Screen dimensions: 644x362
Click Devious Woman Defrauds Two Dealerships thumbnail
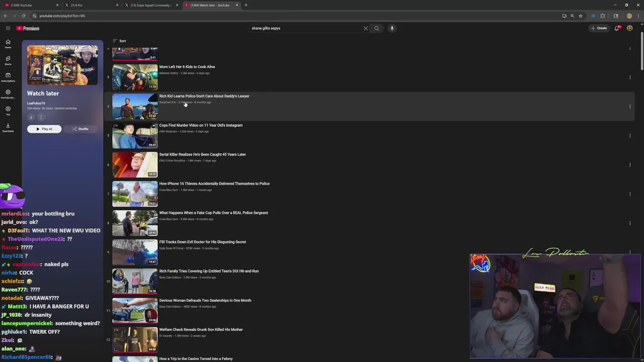135,310
